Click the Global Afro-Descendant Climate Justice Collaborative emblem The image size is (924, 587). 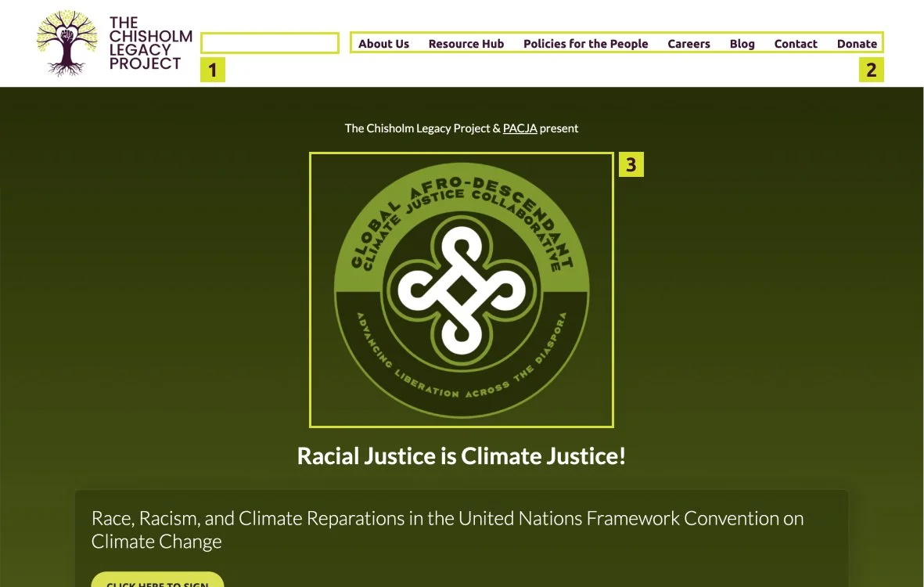[x=462, y=290]
